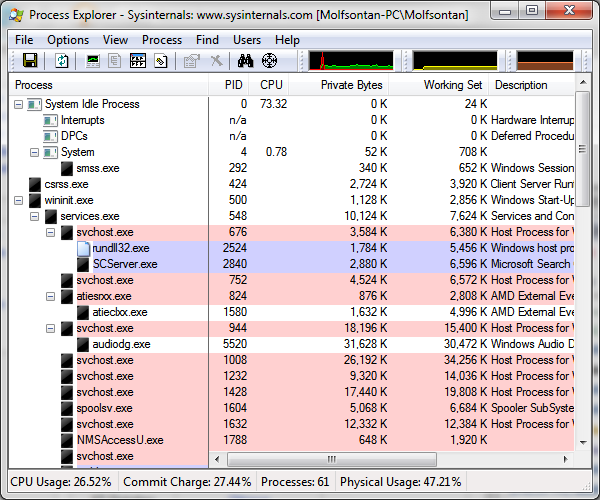The height and width of the screenshot is (500, 600).
Task: Collapse the wininit.exe tree node
Action: (x=18, y=200)
